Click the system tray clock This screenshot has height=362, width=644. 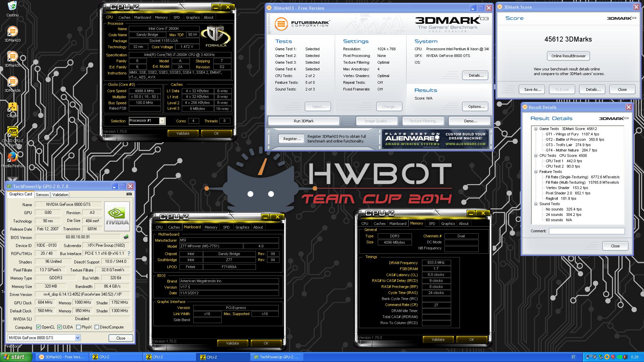point(635,357)
